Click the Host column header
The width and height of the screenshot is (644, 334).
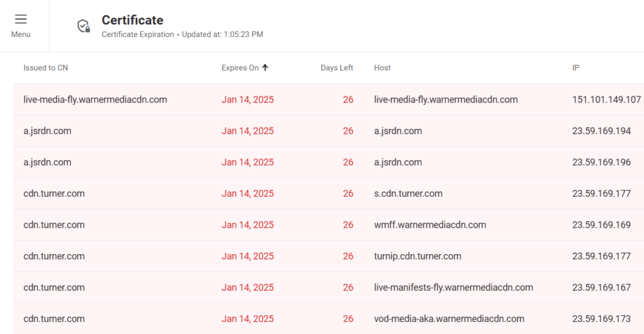382,68
